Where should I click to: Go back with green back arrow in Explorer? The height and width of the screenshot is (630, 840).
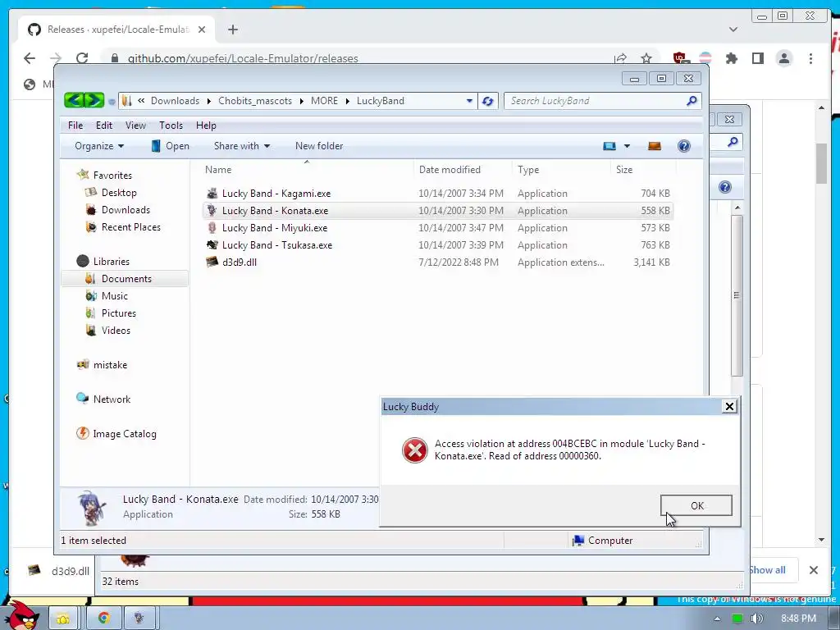tap(75, 100)
